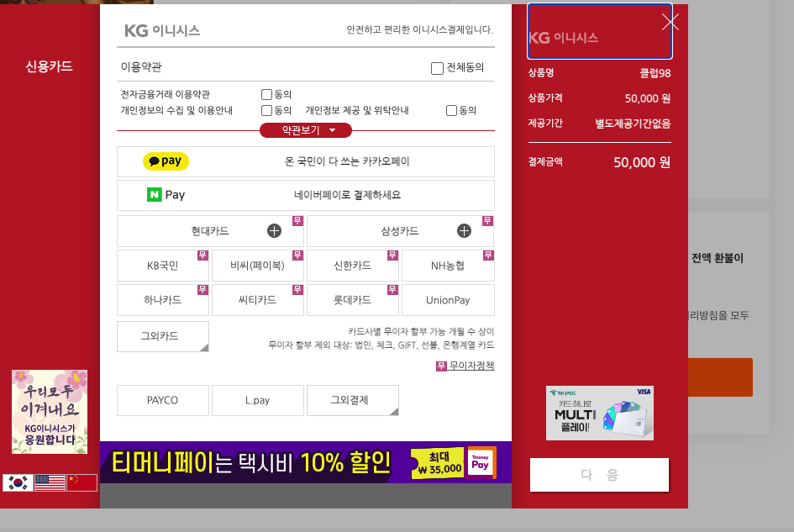Screen dimensions: 794x532
Task: Click the 무 badge on KB국민
Action: 203,255
